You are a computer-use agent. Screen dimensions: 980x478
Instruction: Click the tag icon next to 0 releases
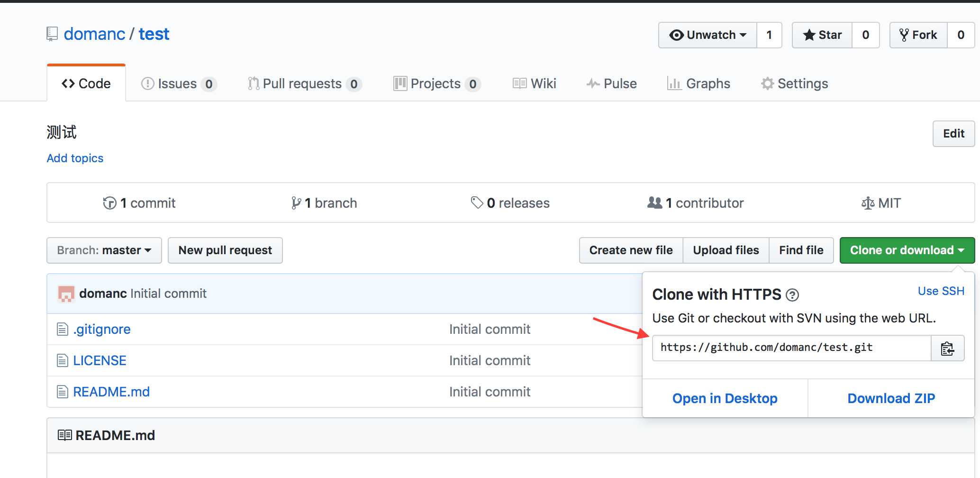(x=477, y=202)
